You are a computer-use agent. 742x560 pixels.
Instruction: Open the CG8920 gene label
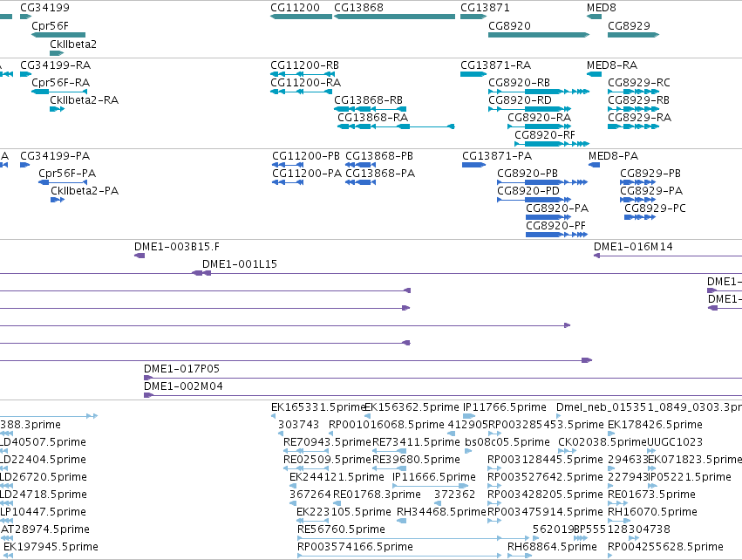[x=509, y=25]
